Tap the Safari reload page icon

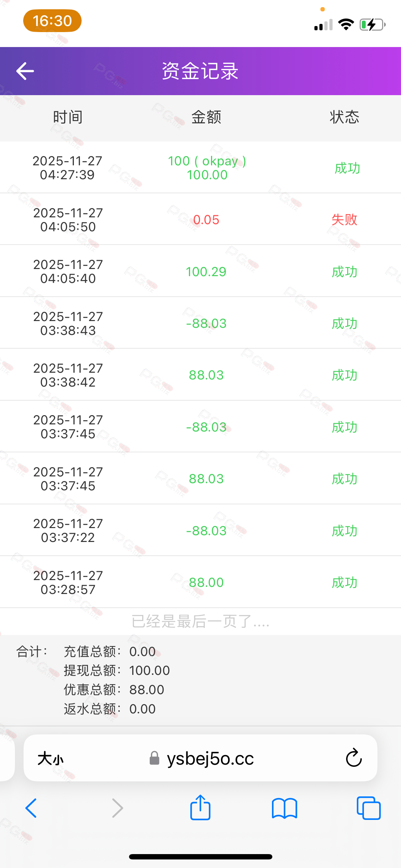coord(354,758)
